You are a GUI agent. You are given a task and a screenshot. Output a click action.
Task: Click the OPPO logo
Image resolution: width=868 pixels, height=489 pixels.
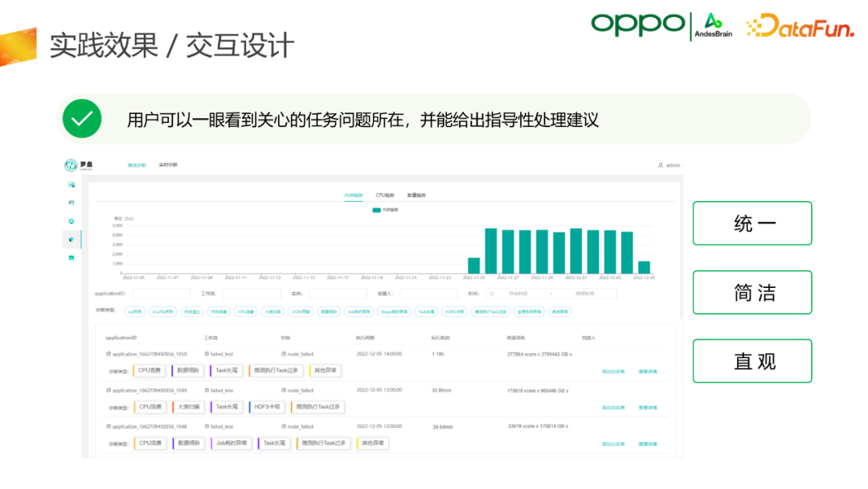[x=637, y=25]
